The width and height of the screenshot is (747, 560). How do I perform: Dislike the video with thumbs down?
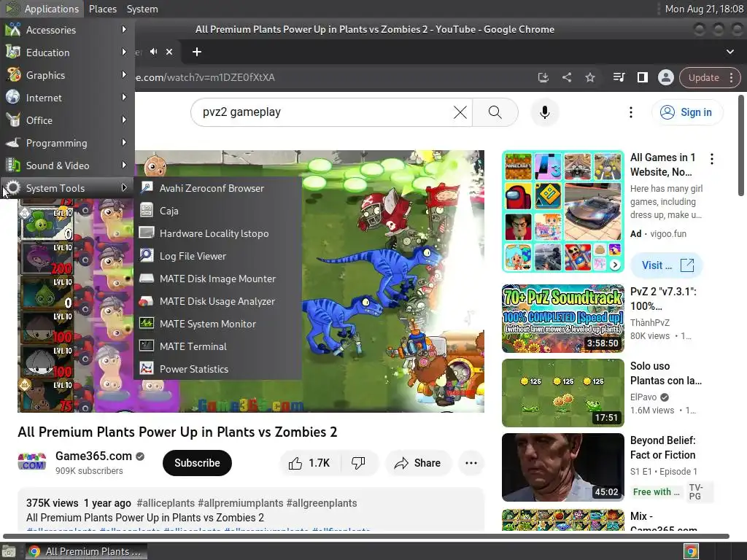(358, 463)
